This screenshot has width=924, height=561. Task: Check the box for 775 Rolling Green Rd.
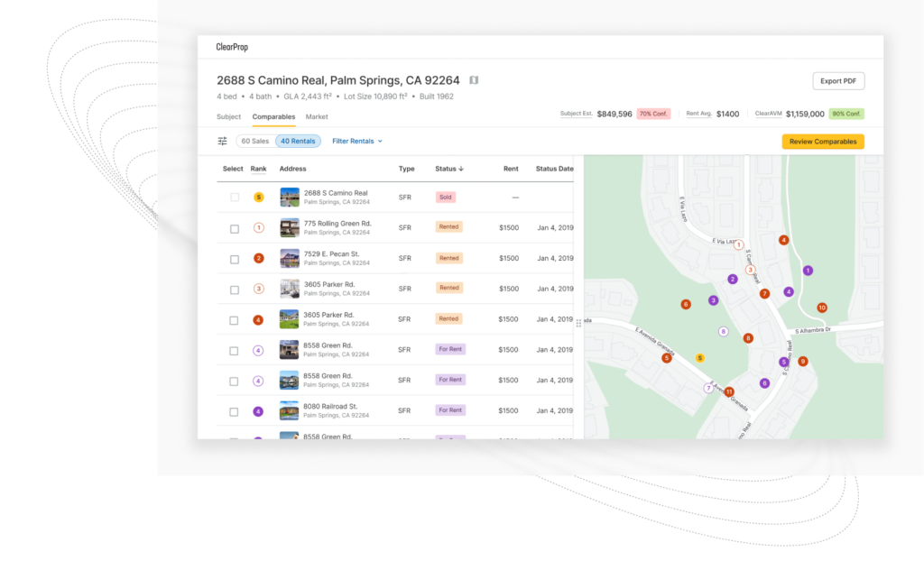point(235,229)
